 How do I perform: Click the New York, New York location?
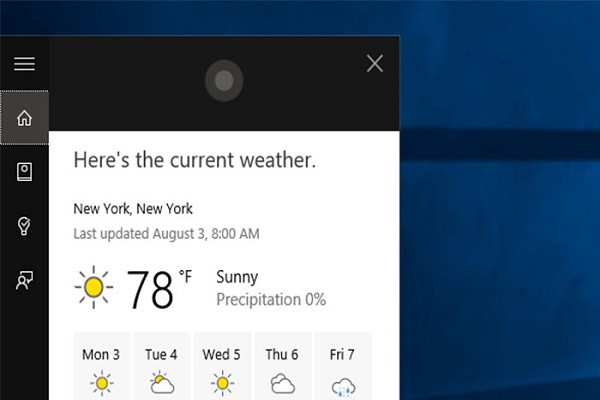click(133, 209)
